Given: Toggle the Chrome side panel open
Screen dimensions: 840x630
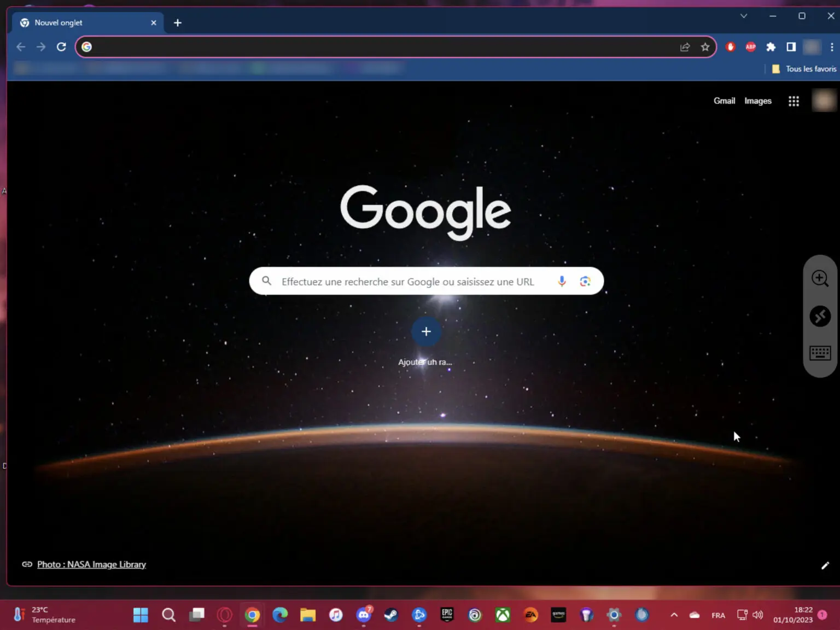Looking at the screenshot, I should click(x=790, y=47).
